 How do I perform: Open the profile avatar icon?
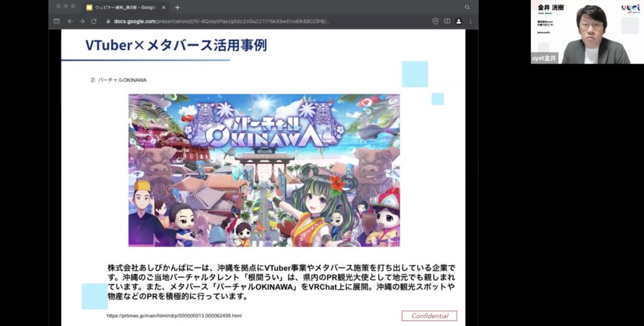(458, 21)
